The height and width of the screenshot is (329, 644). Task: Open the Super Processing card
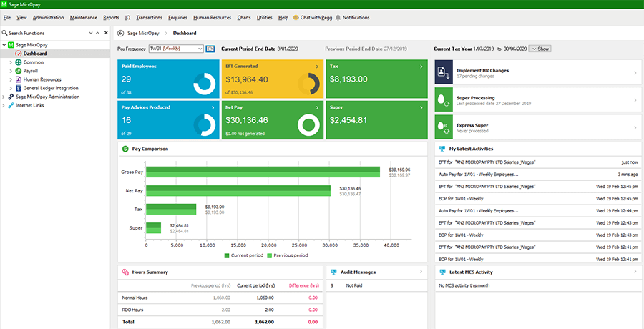pos(537,99)
